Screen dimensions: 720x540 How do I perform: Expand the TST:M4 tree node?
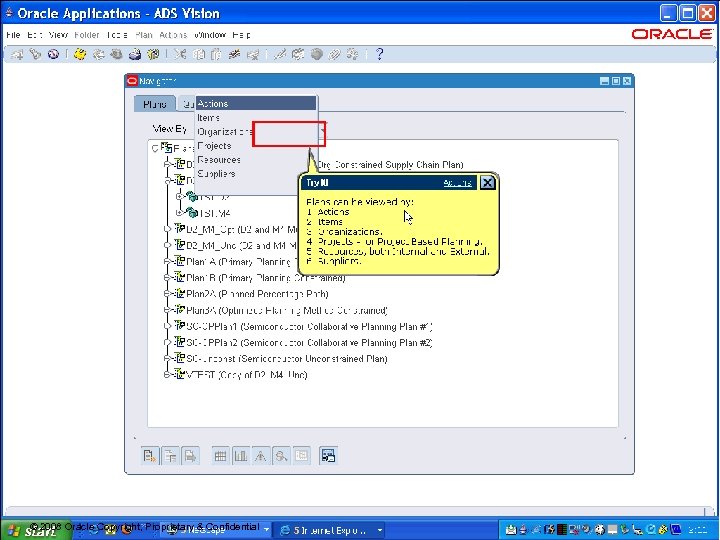pos(180,213)
